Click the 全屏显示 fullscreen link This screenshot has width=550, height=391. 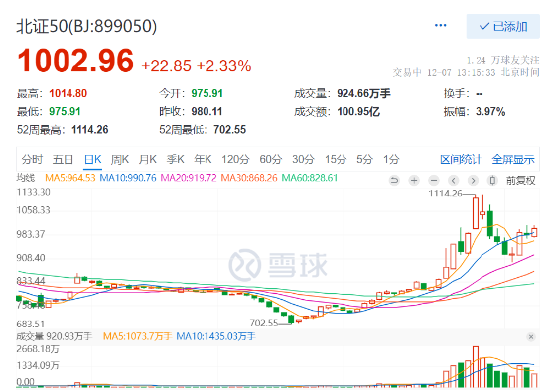click(513, 160)
